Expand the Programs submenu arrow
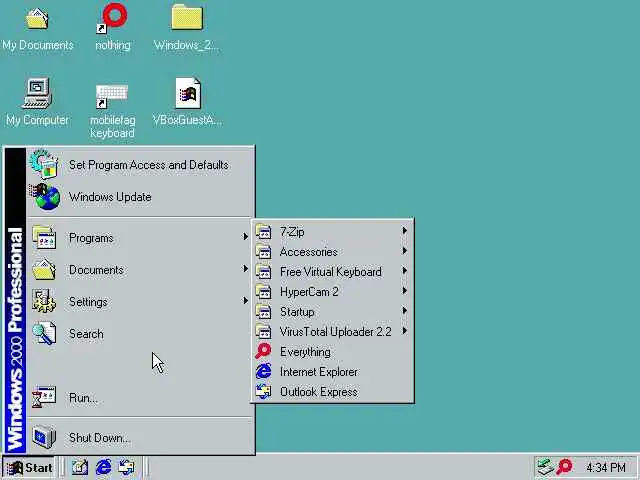This screenshot has width=640, height=480. pos(245,236)
